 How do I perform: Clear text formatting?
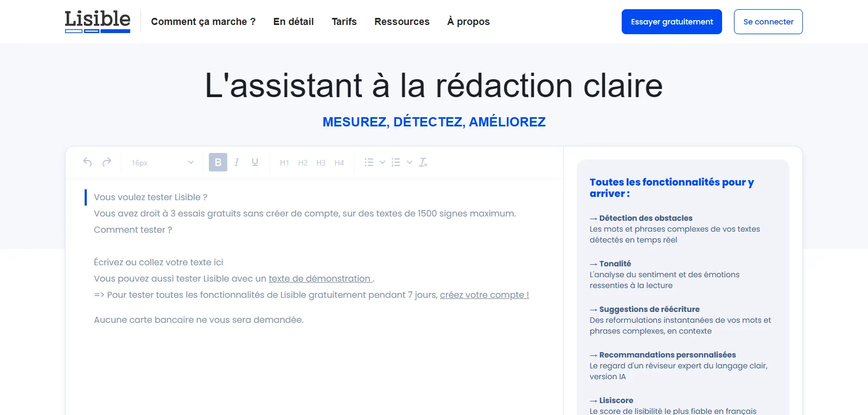[x=423, y=162]
